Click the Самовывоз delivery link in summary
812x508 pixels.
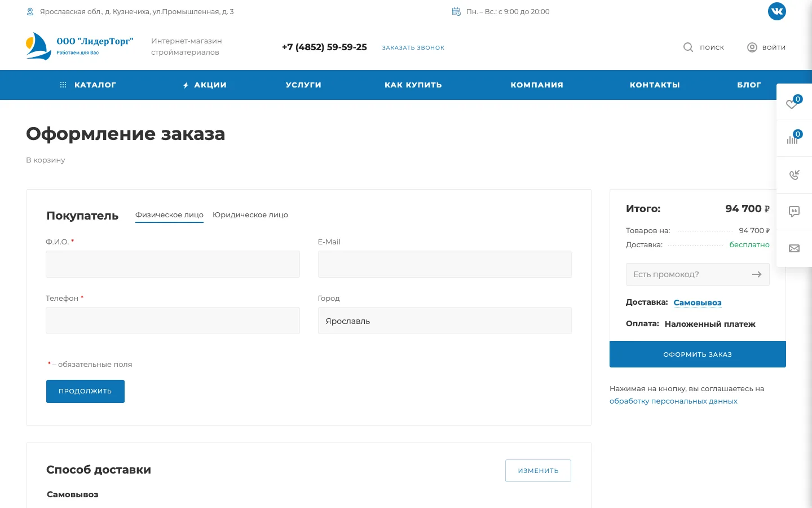[x=698, y=303]
